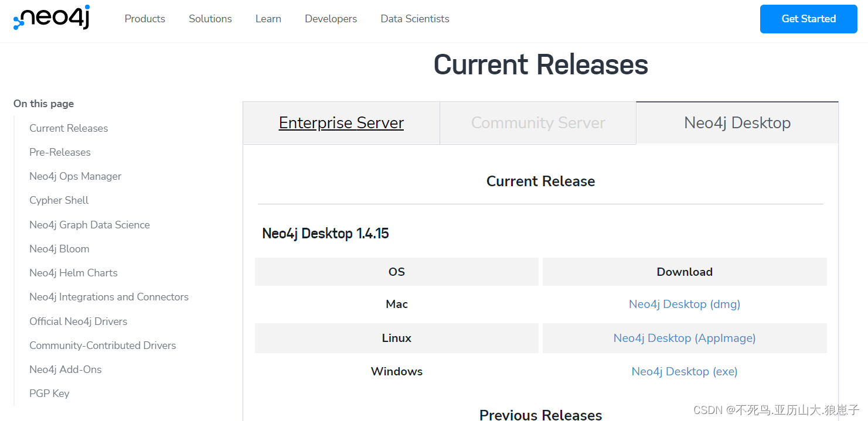
Task: Click the Get Started button
Action: 808,19
